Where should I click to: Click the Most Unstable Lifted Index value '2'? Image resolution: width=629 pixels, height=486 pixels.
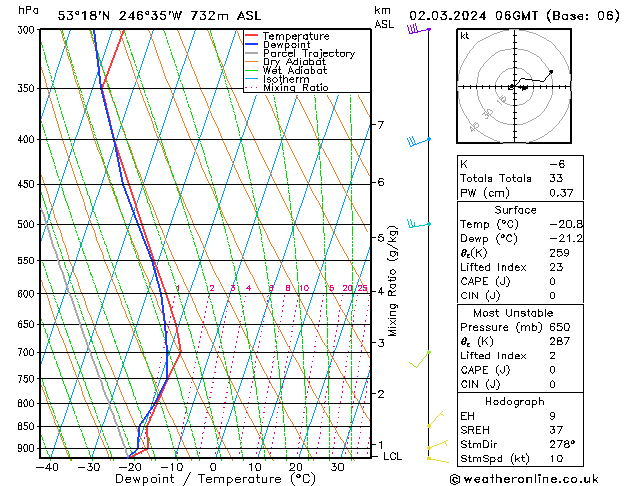(552, 356)
